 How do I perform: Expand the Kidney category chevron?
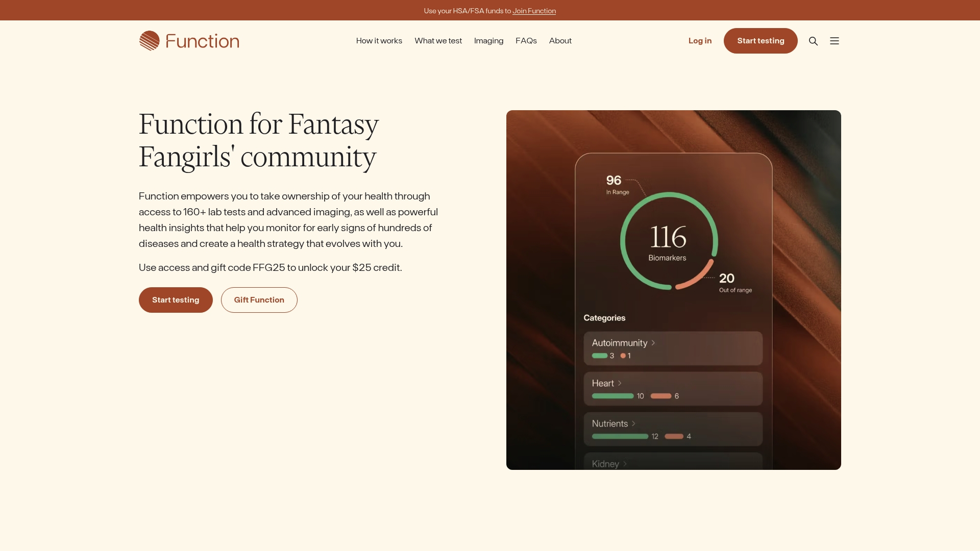coord(625,464)
